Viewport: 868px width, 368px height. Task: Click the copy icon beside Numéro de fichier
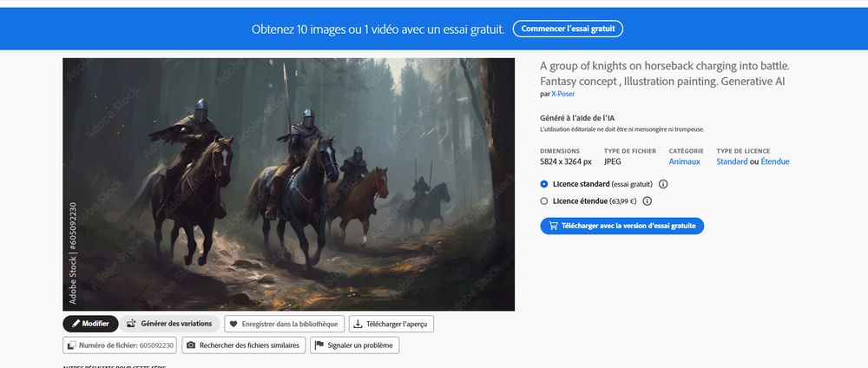(71, 345)
